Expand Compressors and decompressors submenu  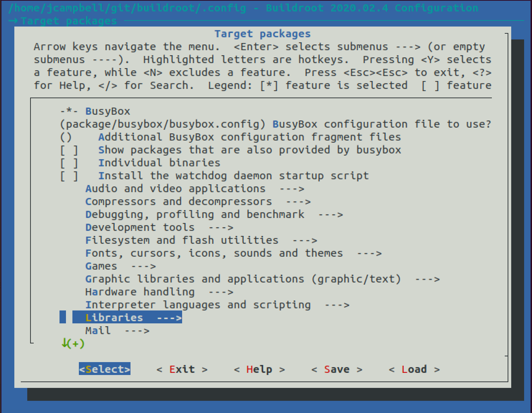tap(198, 201)
